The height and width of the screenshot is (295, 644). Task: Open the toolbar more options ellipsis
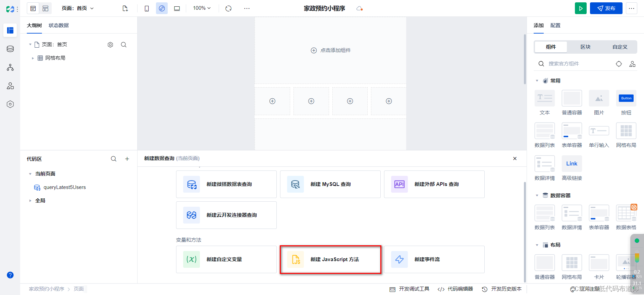pos(247,8)
